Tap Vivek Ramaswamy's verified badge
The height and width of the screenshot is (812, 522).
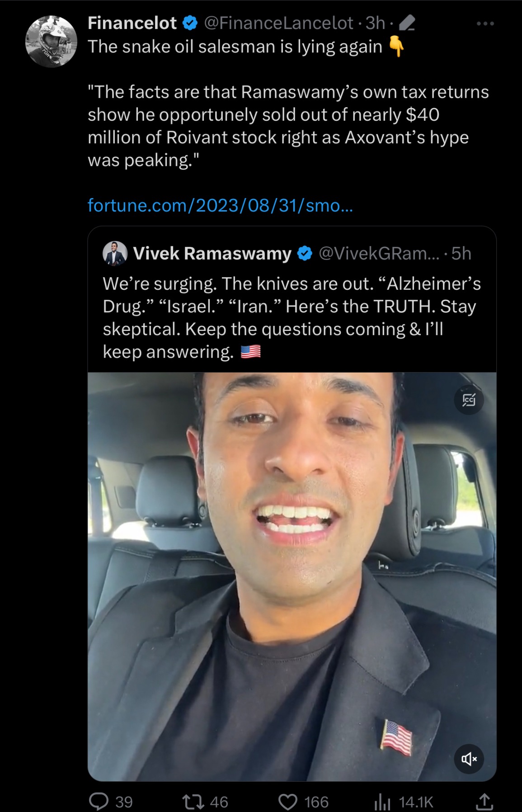[305, 254]
